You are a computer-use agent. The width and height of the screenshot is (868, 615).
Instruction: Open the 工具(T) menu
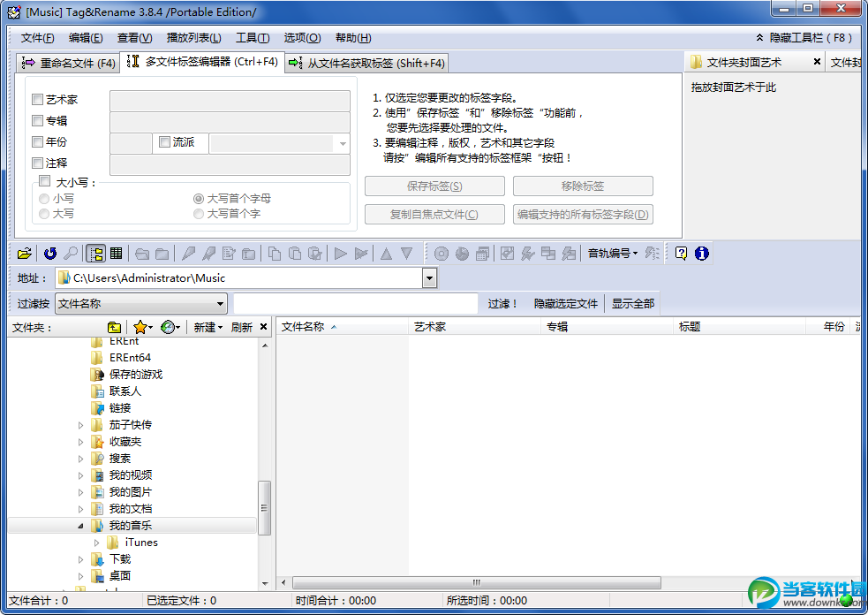tap(253, 38)
